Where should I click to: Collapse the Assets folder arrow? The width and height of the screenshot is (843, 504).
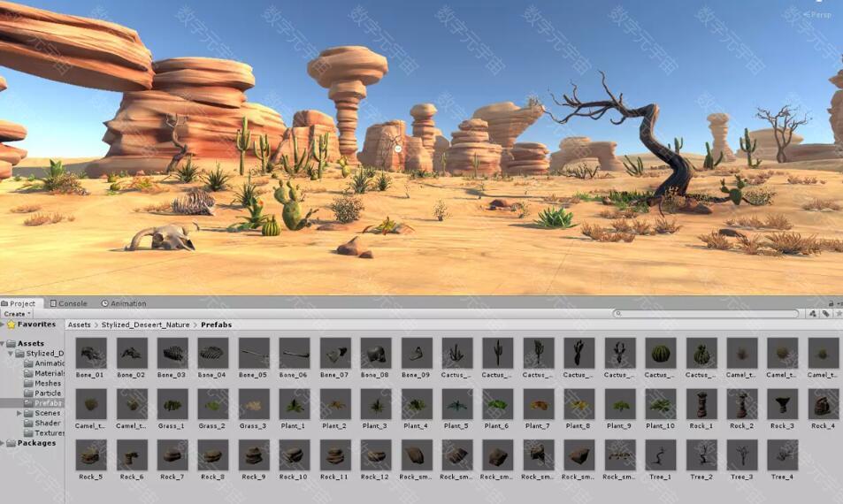pos(4,344)
